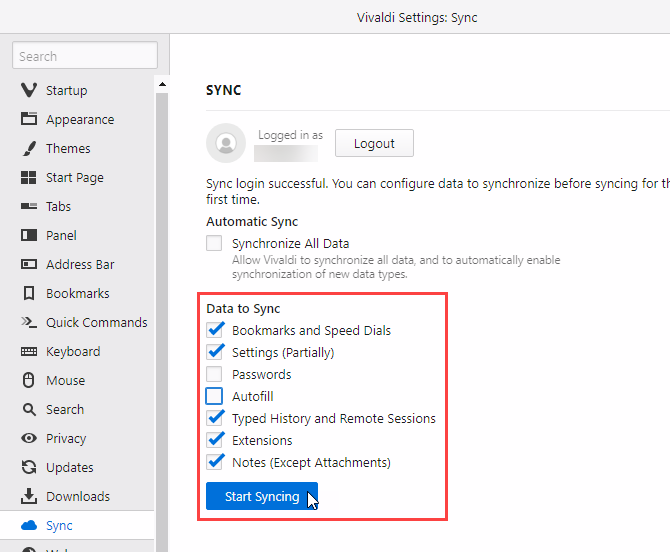Click the Startup Vivaldi logo icon
The image size is (670, 552).
tap(29, 90)
